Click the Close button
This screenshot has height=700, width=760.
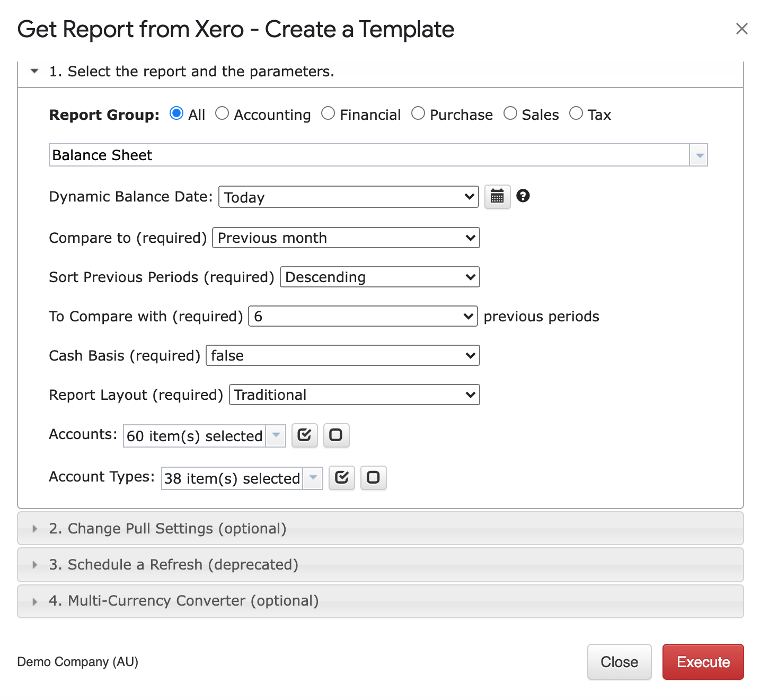pos(619,662)
